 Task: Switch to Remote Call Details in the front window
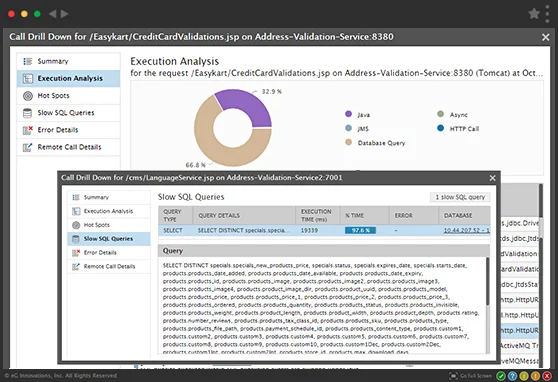[109, 267]
